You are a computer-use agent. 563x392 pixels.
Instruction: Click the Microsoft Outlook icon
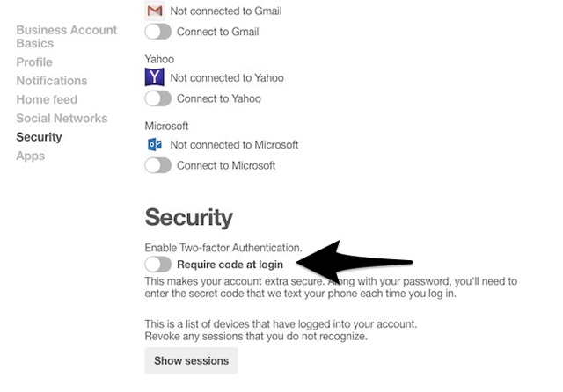pyautogui.click(x=155, y=144)
